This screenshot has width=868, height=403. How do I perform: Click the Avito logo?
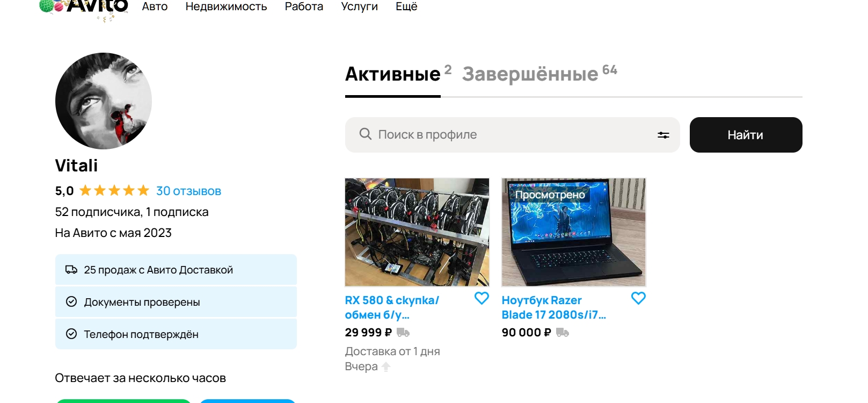[x=84, y=6]
